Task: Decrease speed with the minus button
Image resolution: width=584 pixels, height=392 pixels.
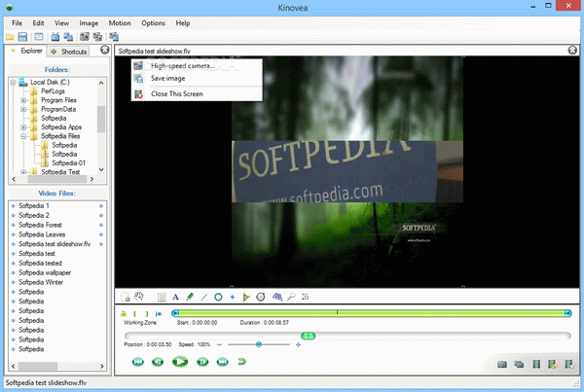Action: [219, 344]
